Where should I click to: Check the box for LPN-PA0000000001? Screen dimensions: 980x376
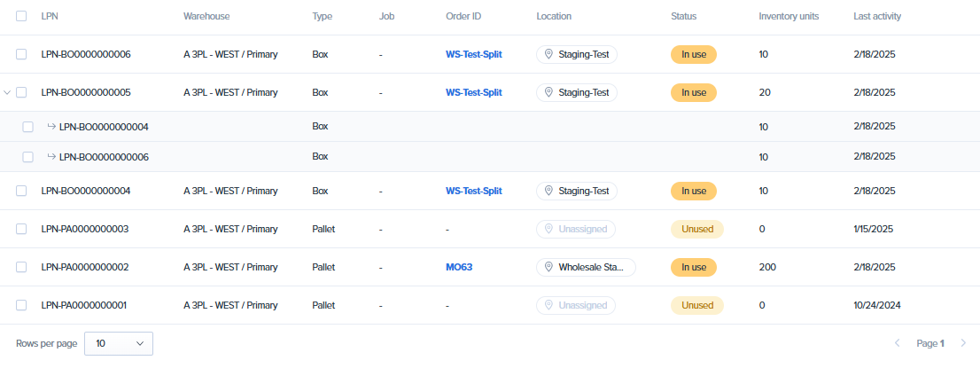pyautogui.click(x=21, y=305)
